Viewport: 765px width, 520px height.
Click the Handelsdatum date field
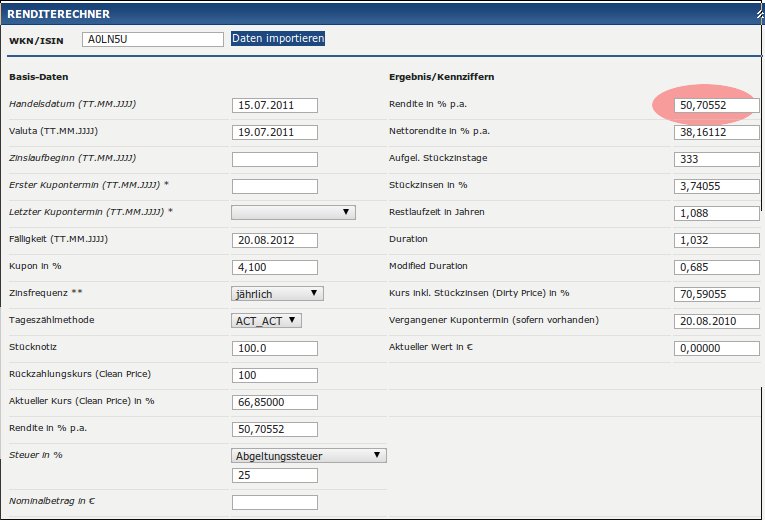[274, 105]
